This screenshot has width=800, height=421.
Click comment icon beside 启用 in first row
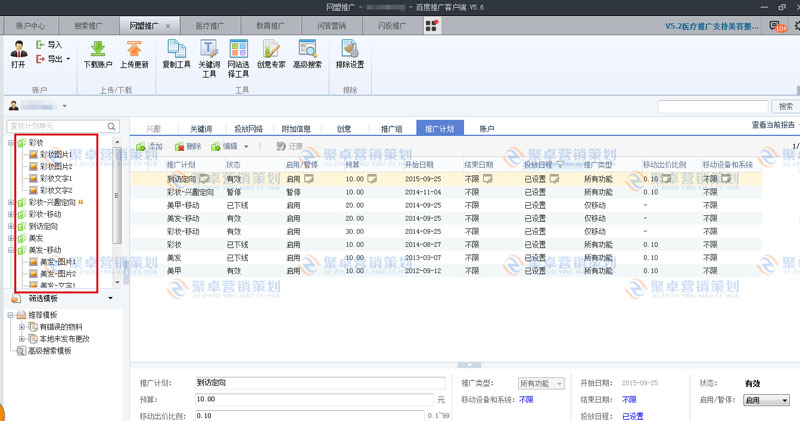[x=309, y=179]
